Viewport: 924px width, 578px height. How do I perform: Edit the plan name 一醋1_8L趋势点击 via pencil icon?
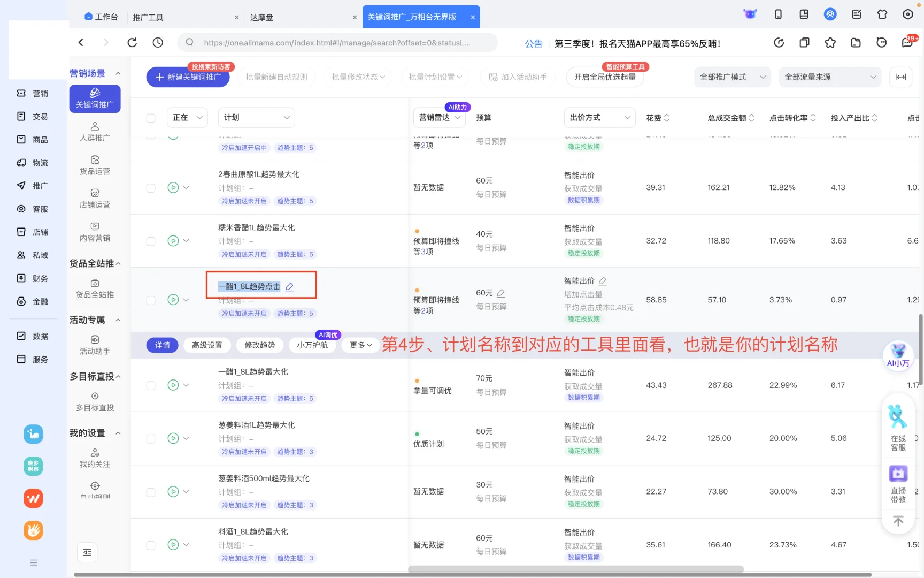coord(289,286)
